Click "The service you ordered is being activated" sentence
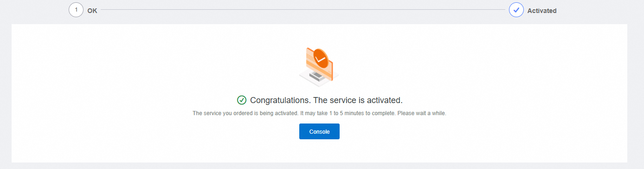The image size is (644, 169). (x=245, y=113)
